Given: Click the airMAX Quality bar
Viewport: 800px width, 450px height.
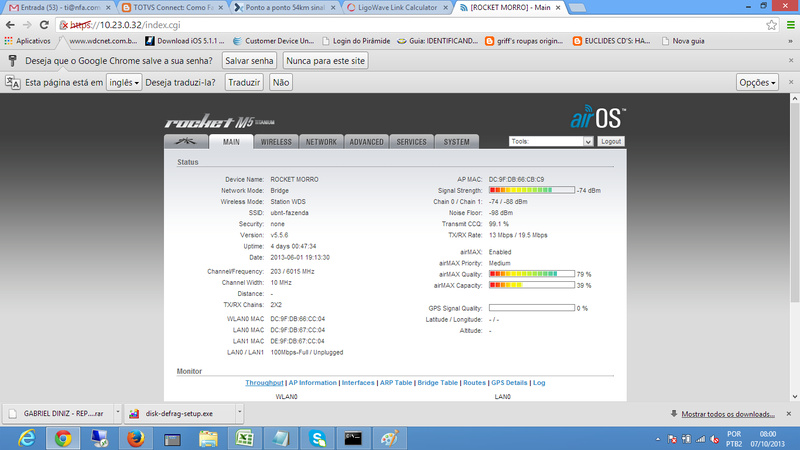Looking at the screenshot, I should (x=532, y=274).
